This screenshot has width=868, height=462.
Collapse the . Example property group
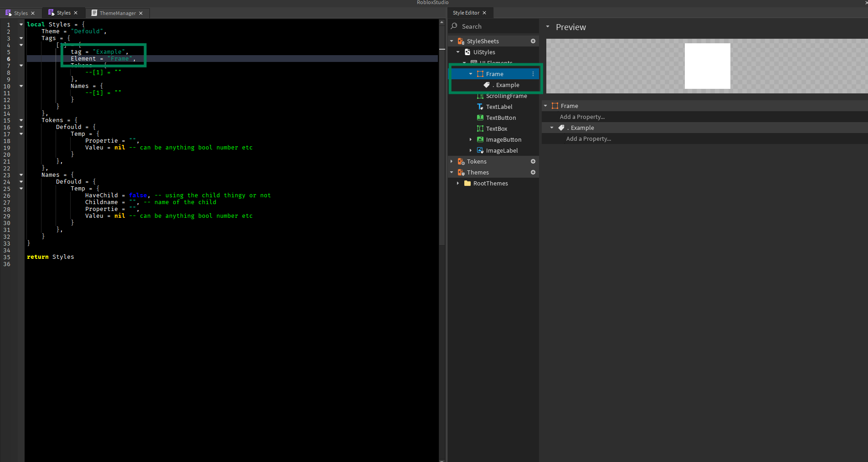(x=551, y=128)
